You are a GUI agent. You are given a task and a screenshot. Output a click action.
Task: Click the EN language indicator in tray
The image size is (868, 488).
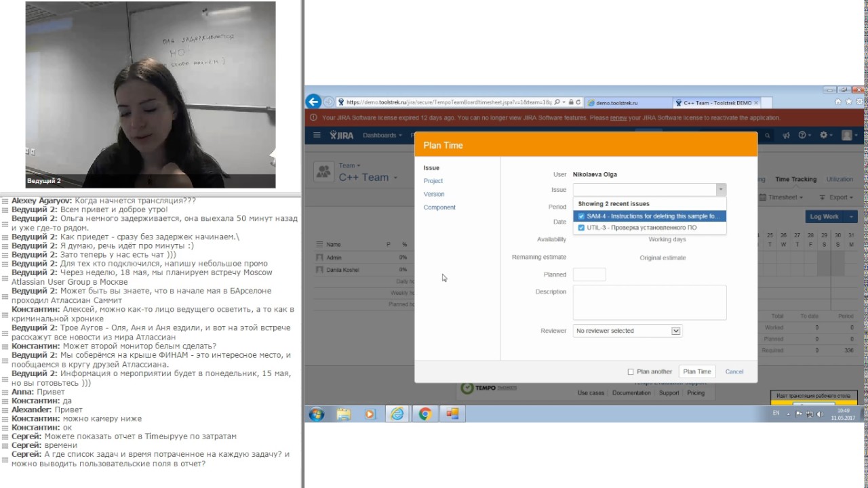click(776, 413)
